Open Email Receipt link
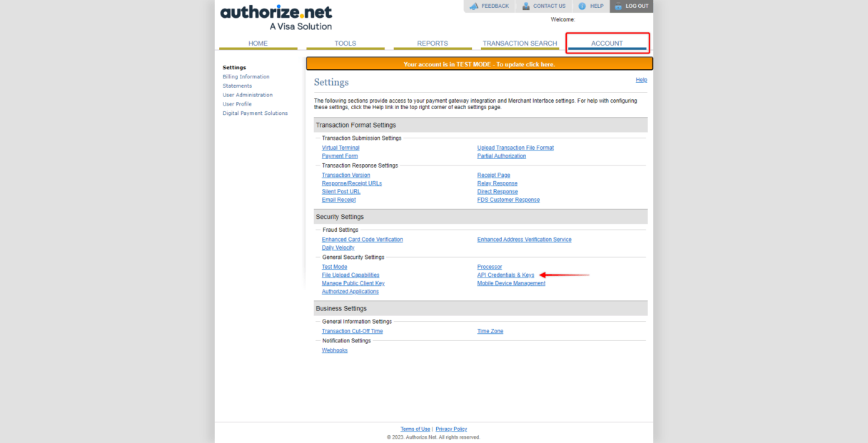The image size is (868, 443). point(338,200)
